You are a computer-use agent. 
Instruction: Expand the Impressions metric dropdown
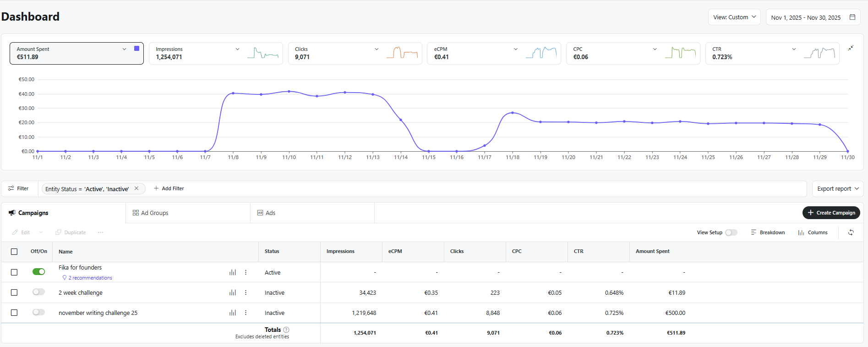(x=237, y=49)
